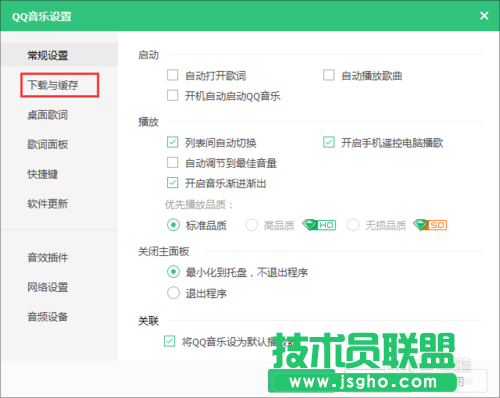This screenshot has width=500, height=398.
Task: Choose 无损品质 playback quality
Action: [x=353, y=225]
